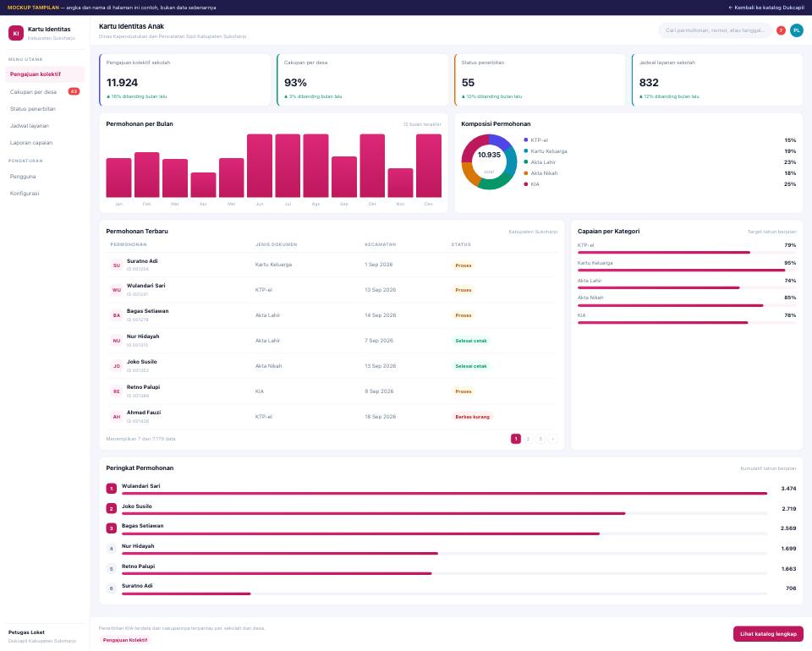Click the SU avatar beside Suratno Adi
This screenshot has height=651, width=812.
click(x=117, y=265)
